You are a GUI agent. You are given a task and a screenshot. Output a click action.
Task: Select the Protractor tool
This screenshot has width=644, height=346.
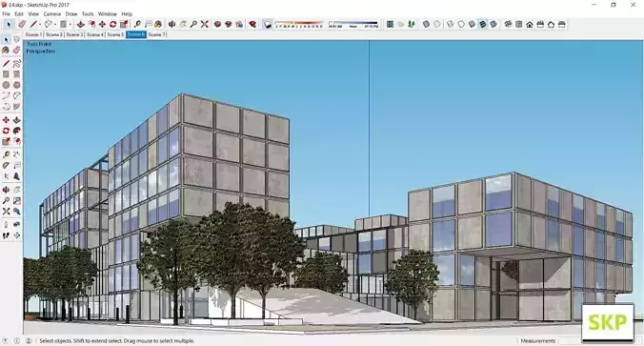coord(6,165)
